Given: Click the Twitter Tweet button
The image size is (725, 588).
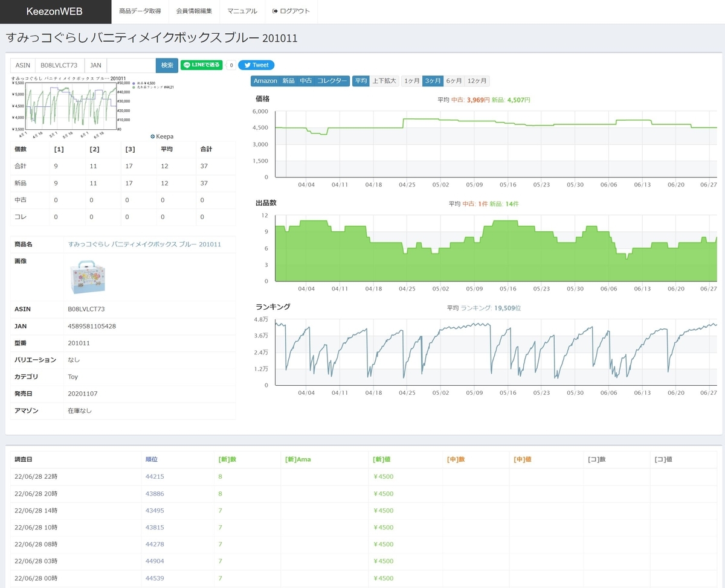Looking at the screenshot, I should click(x=256, y=65).
